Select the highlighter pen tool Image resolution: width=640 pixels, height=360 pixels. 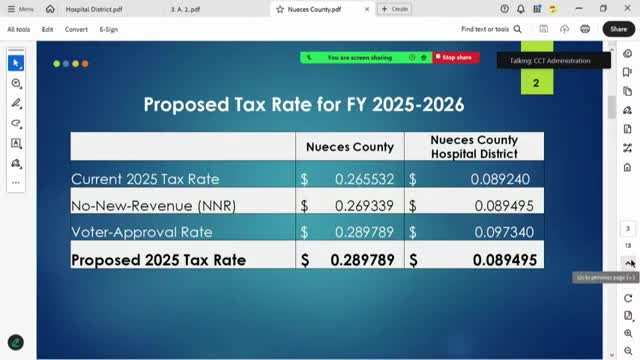pyautogui.click(x=16, y=103)
